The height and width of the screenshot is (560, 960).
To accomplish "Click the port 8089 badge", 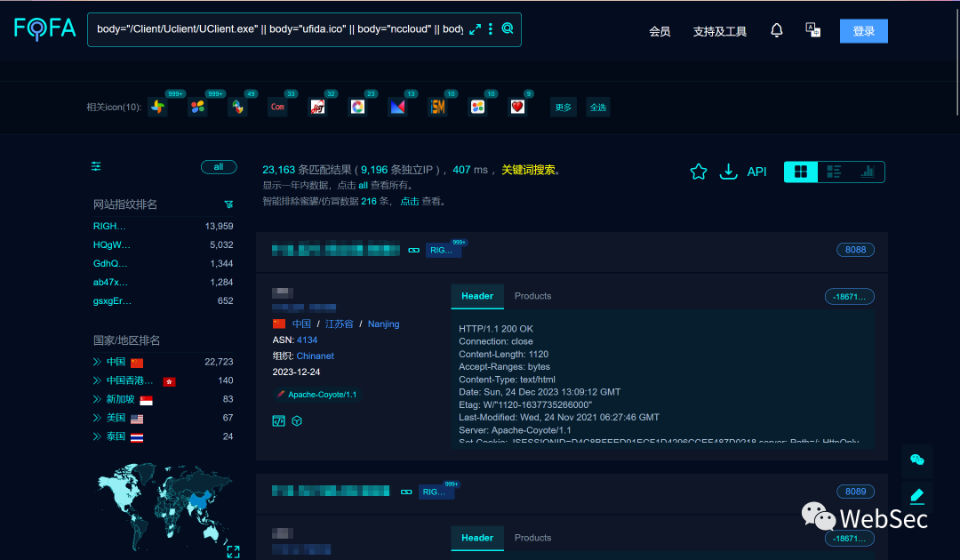I will 855,492.
